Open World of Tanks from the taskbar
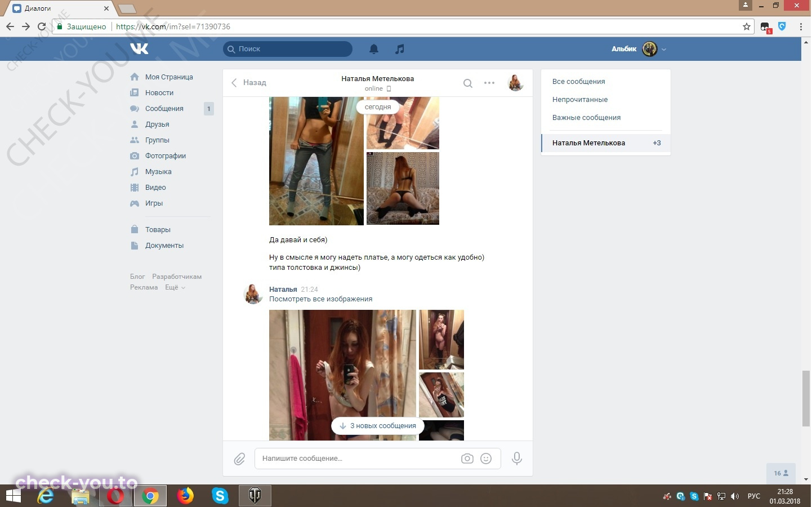This screenshot has width=812, height=507. 255,496
